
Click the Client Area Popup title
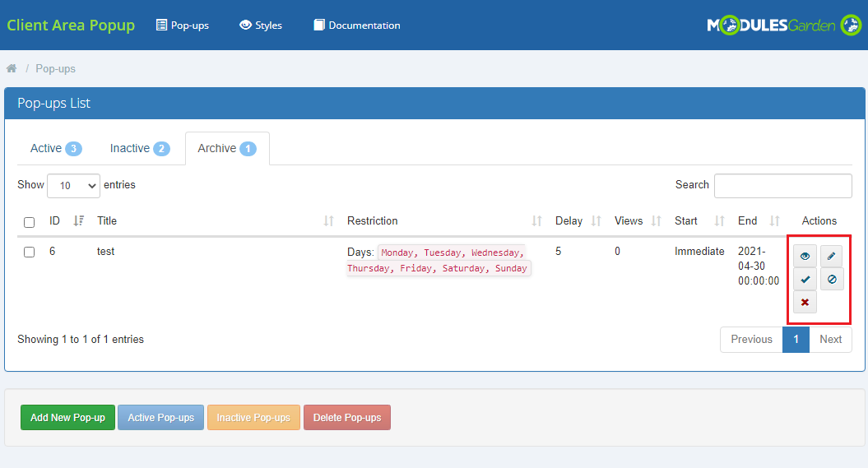click(71, 25)
